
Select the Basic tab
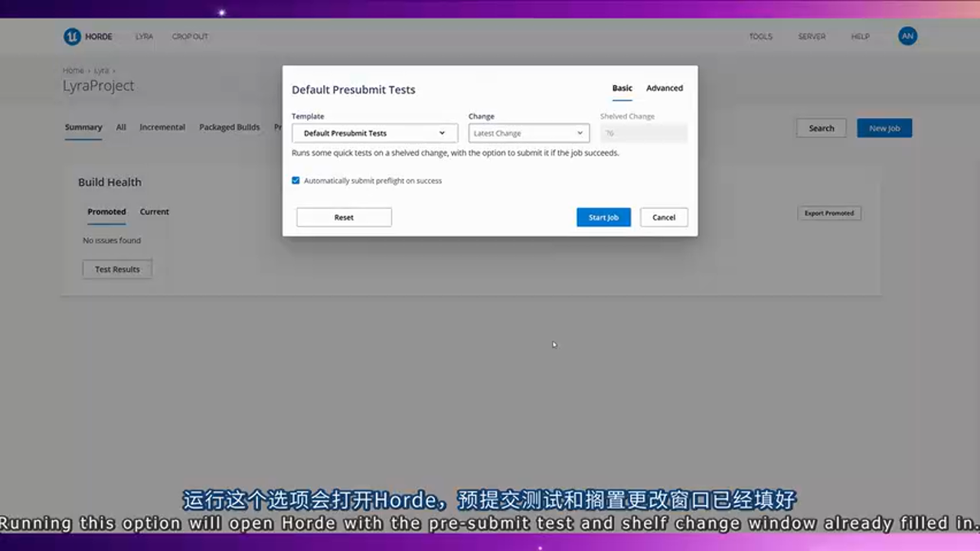click(622, 88)
